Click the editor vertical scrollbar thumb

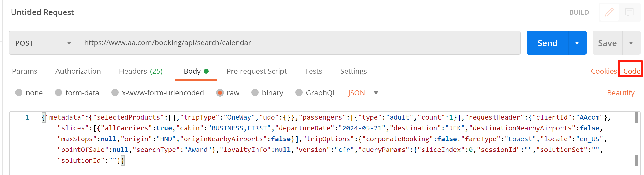[x=636, y=117]
